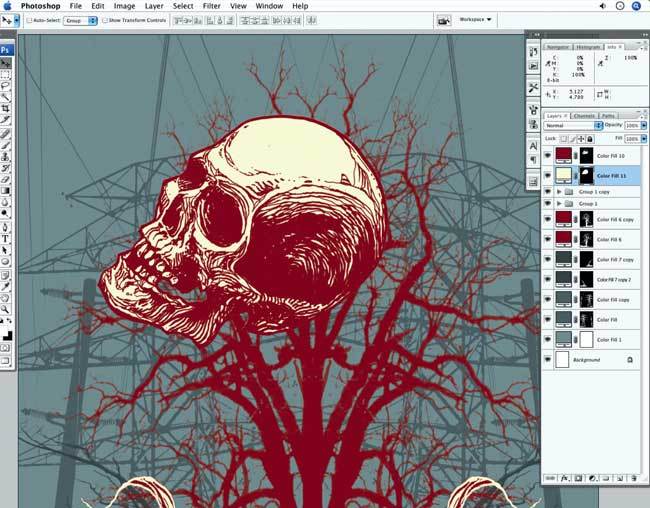Select the Clone Stamp tool
Screen dimensions: 650x508
6,156
